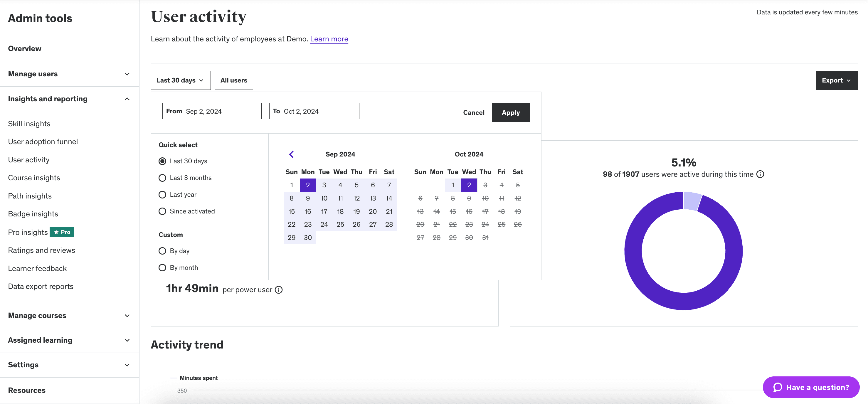Click the info icon beside "per power user"
Image resolution: width=868 pixels, height=404 pixels.
click(278, 289)
